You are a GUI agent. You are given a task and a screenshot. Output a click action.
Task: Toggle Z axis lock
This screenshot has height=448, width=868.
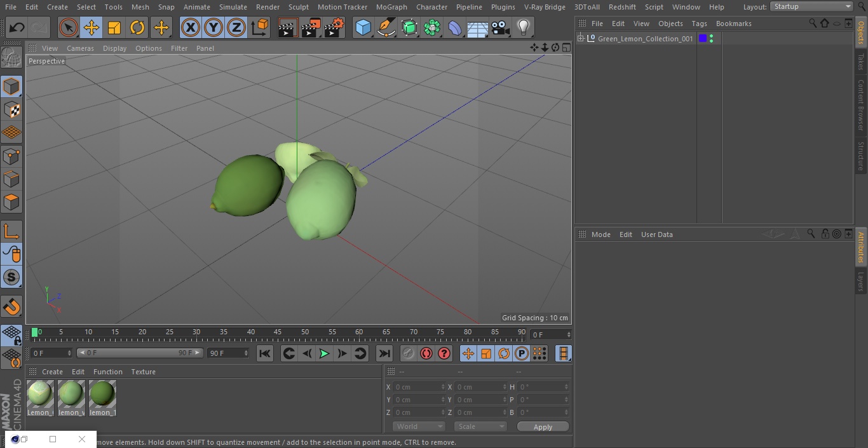click(236, 27)
